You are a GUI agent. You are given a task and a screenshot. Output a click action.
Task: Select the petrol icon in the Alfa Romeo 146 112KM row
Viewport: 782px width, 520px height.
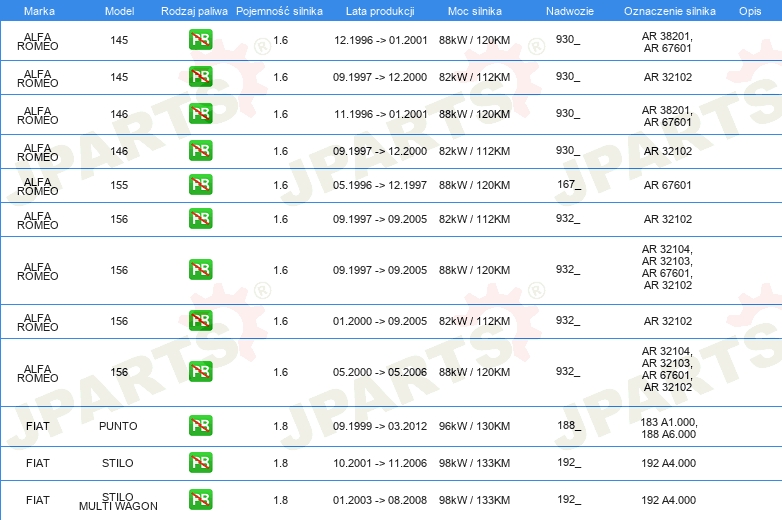click(200, 151)
